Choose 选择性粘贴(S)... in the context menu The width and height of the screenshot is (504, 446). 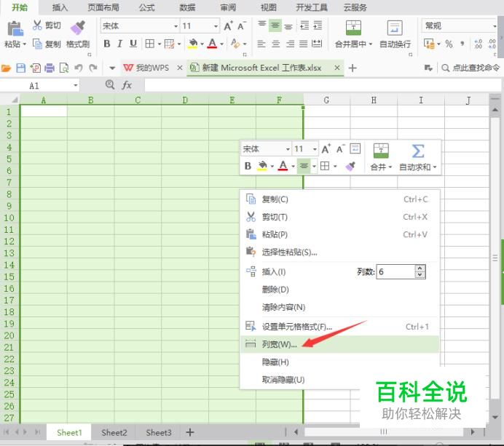340,252
